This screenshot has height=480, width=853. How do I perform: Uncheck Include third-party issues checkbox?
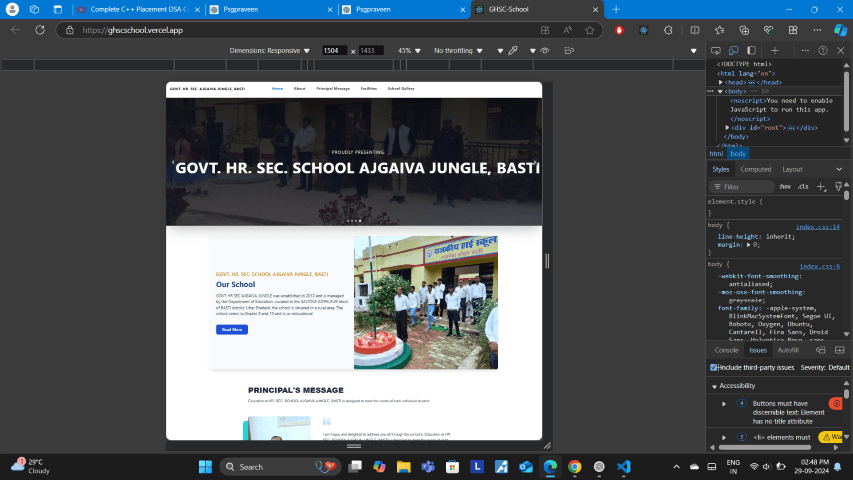click(x=714, y=367)
